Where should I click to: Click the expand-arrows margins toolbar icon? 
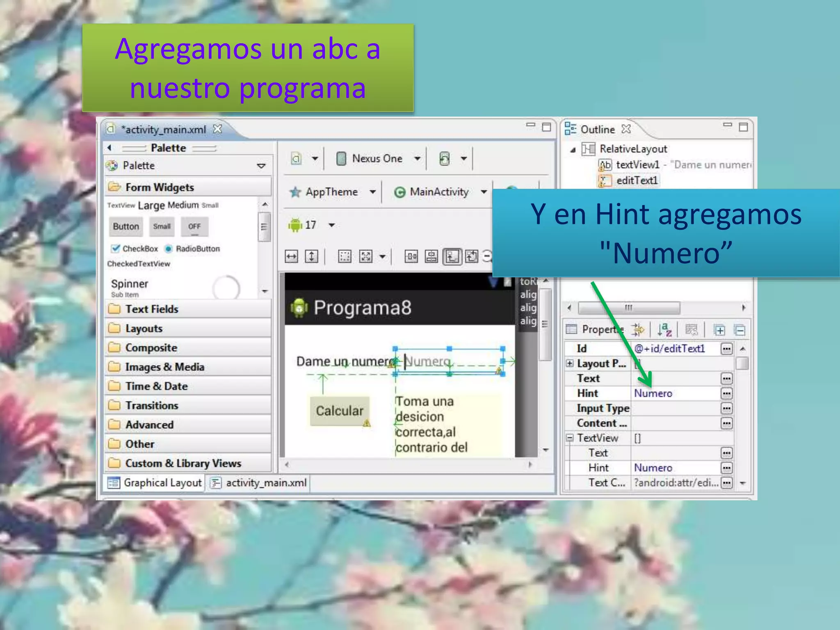(x=365, y=257)
